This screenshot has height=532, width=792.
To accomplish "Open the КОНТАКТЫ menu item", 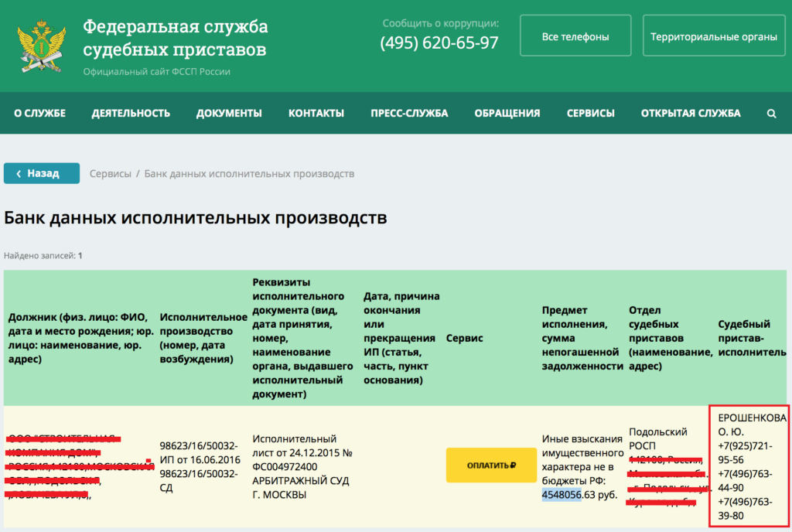I will pyautogui.click(x=316, y=113).
